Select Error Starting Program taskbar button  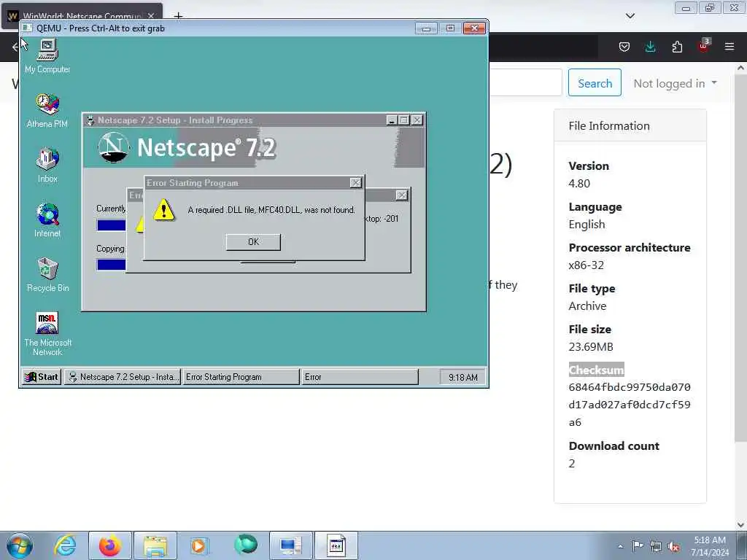pyautogui.click(x=241, y=377)
